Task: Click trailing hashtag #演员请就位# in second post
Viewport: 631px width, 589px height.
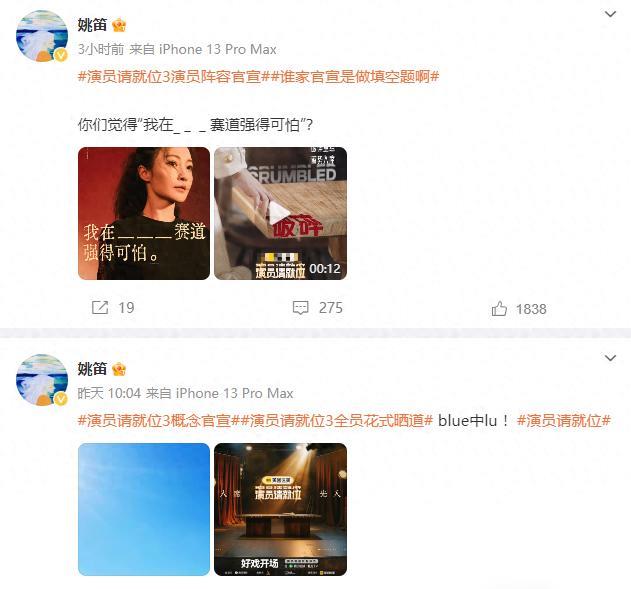Action: tap(564, 420)
